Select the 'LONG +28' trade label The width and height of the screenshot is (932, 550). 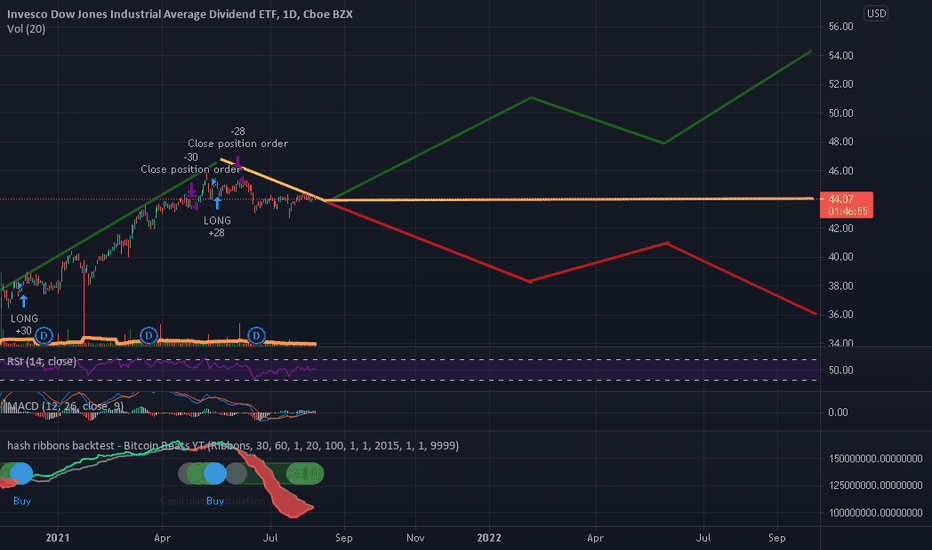point(217,227)
